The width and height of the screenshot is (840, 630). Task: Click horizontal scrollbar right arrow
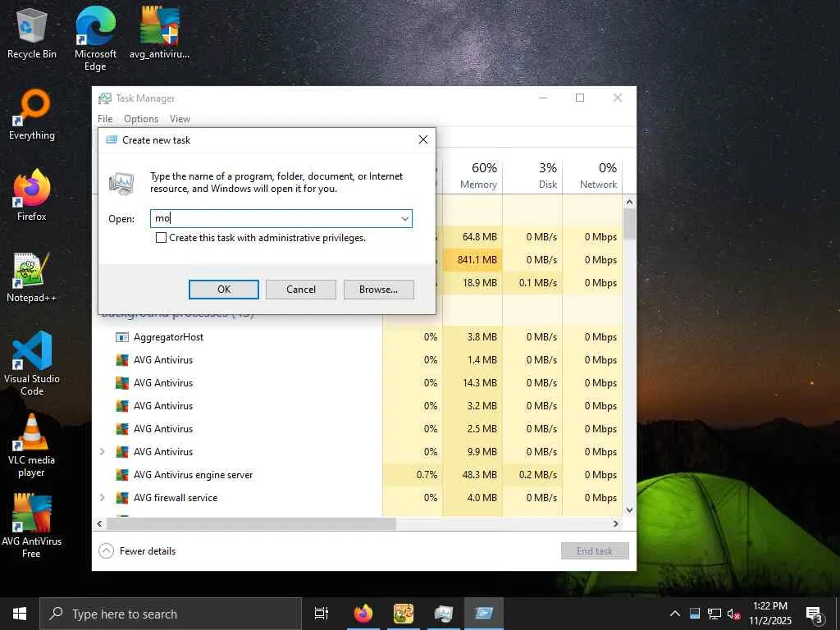[x=616, y=523]
